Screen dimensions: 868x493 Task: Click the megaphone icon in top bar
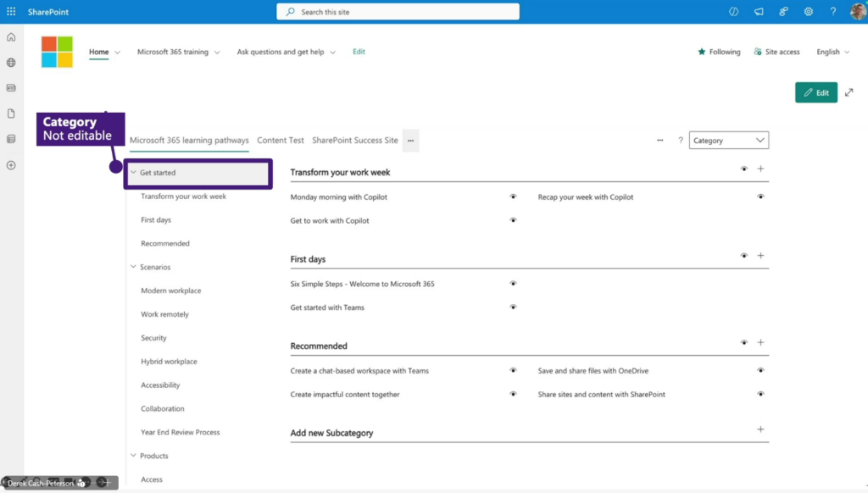coord(759,12)
